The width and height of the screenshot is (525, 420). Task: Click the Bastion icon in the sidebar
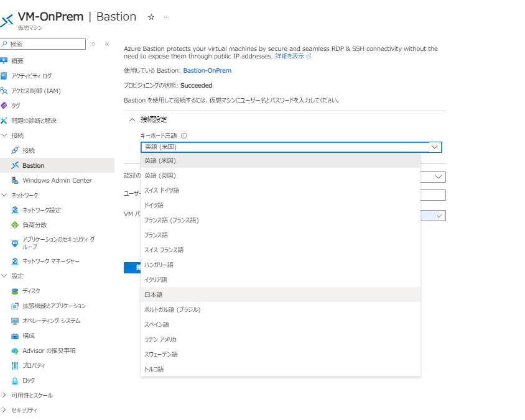(x=15, y=165)
